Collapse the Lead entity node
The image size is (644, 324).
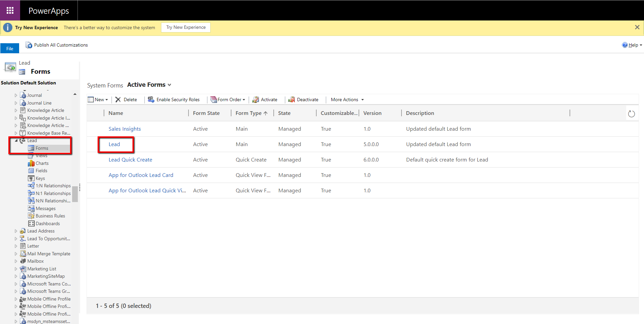[16, 140]
